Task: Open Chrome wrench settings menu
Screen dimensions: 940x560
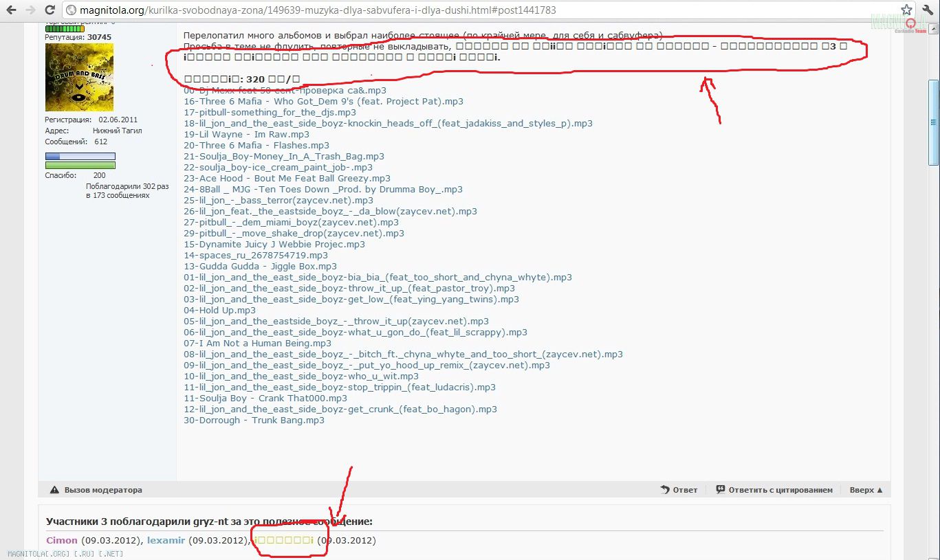Action: [928, 10]
